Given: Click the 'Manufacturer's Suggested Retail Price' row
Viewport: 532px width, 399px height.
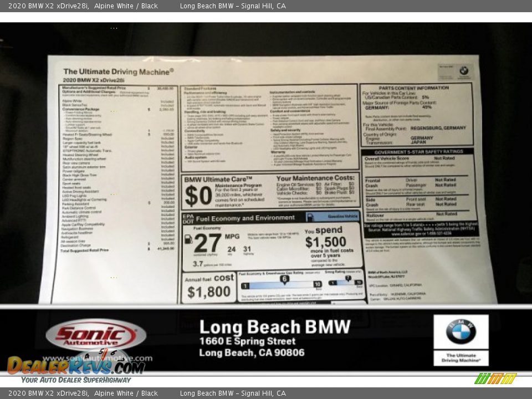Looking at the screenshot, I should (x=117, y=88).
